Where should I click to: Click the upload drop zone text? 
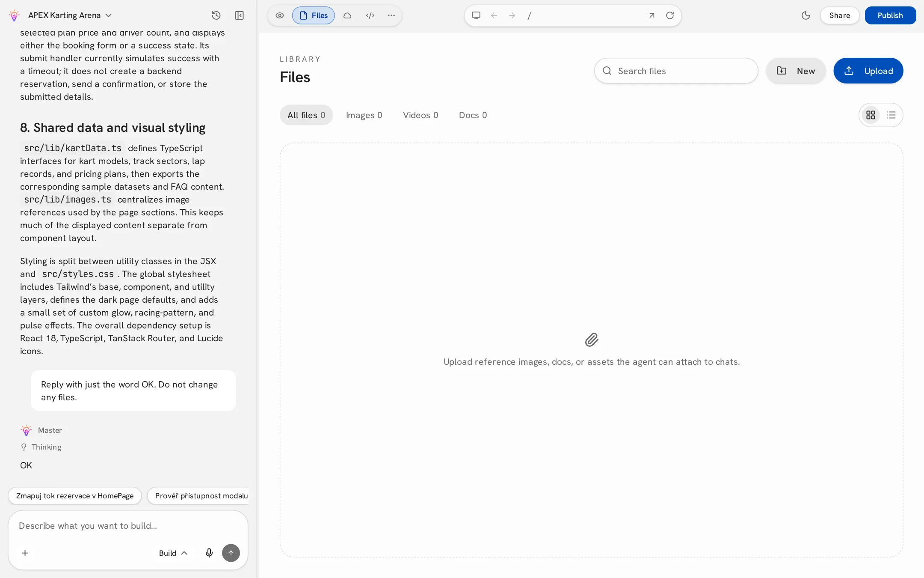click(592, 362)
